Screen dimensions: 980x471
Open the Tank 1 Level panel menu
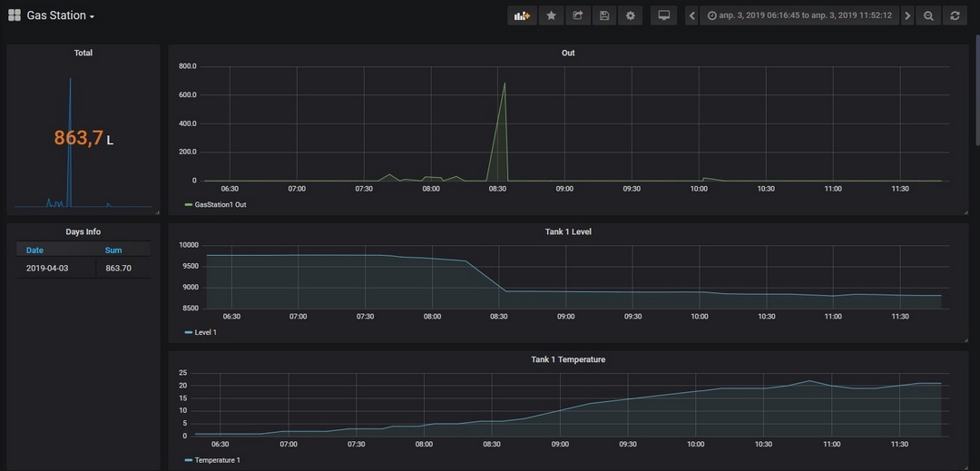[568, 231]
